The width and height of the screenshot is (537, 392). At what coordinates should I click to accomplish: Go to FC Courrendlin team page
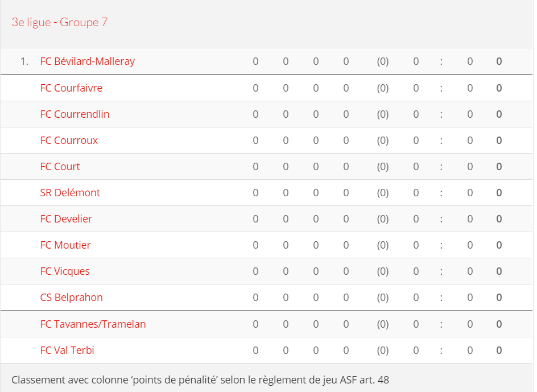coord(75,114)
